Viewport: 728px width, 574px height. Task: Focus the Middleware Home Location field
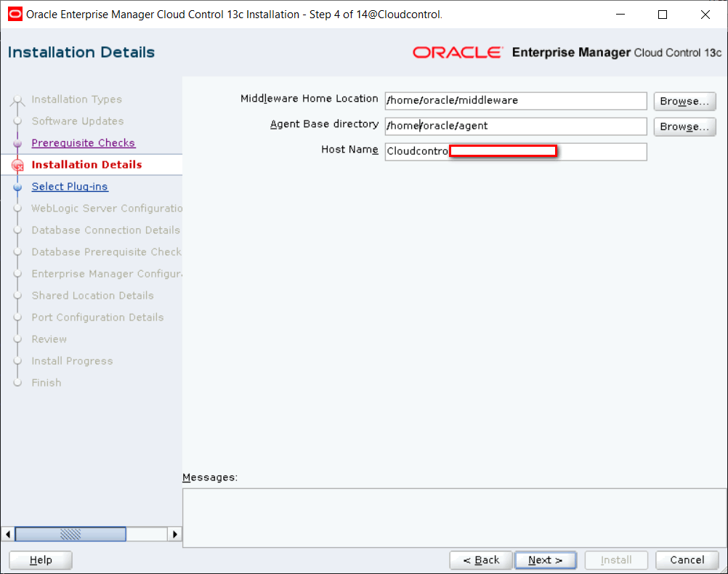(515, 101)
